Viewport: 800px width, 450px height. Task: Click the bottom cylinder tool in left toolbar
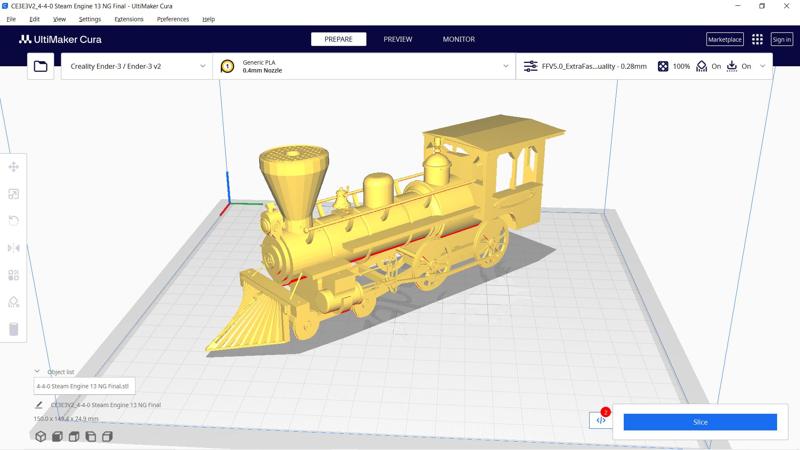14,329
